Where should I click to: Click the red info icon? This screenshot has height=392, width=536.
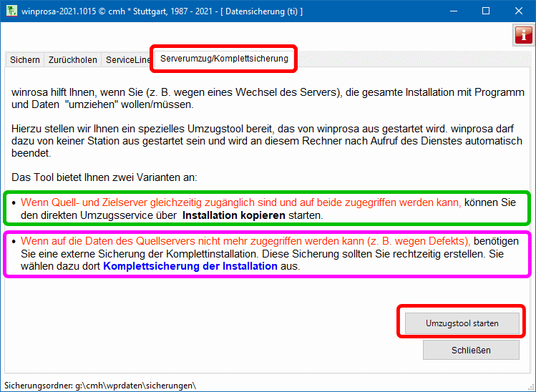pyautogui.click(x=523, y=34)
